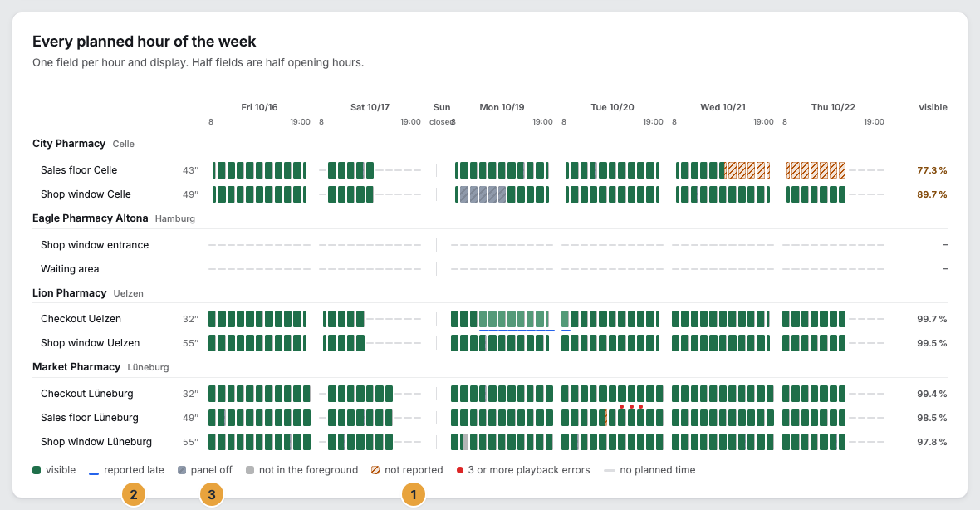The image size is (980, 510).
Task: Click the 'Wed 10/21' column header
Action: pyautogui.click(x=723, y=107)
